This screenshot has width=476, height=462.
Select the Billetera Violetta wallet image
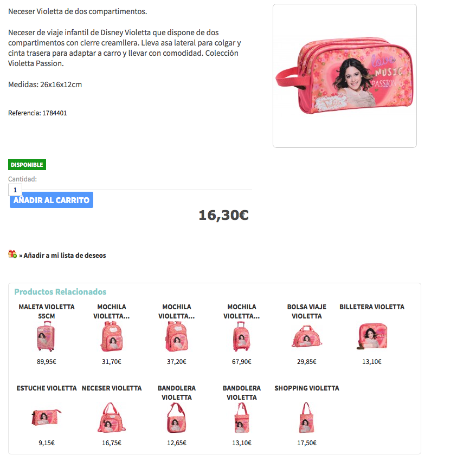coord(372,336)
